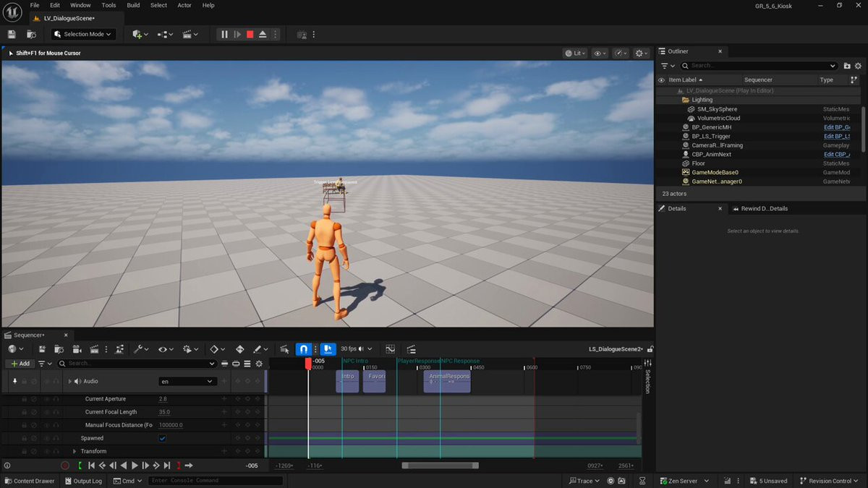This screenshot has width=868, height=488.
Task: Open the Outliner settings gear
Action: (858, 66)
